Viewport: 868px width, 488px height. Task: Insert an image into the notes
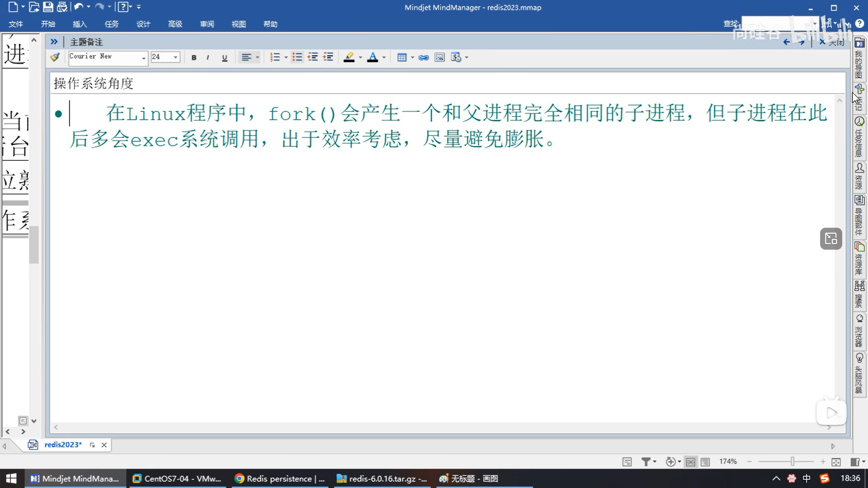[x=439, y=57]
